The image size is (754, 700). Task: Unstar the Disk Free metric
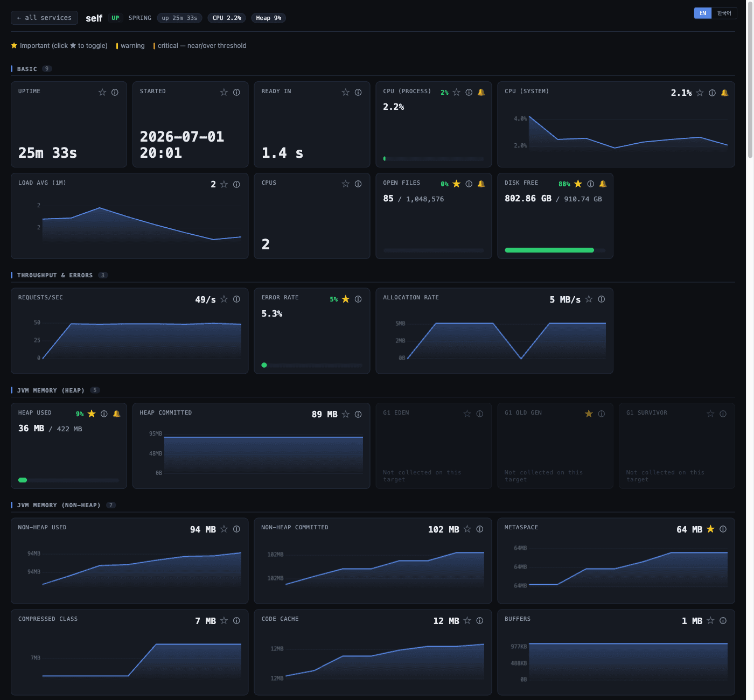tap(578, 184)
